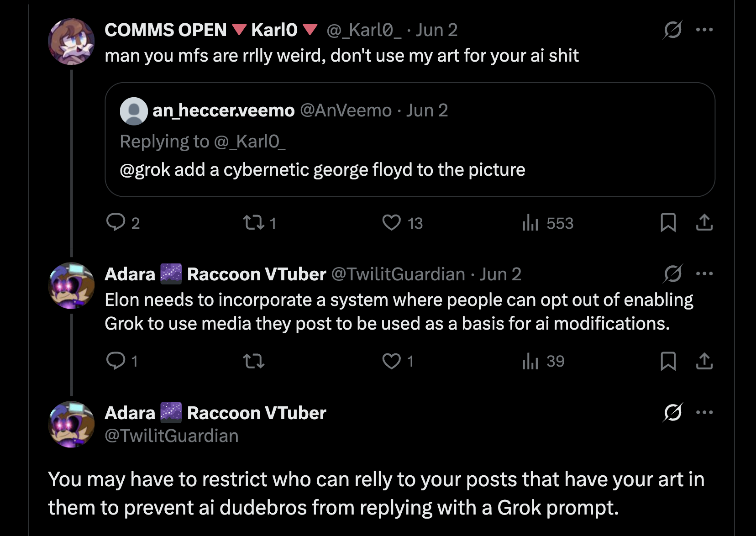Open Grok icon on Karl0's post
Viewport: 756px width, 536px height.
[672, 30]
